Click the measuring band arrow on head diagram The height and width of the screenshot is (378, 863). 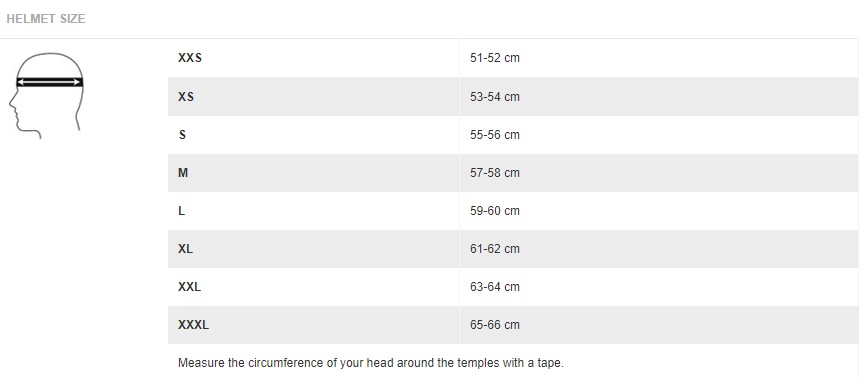(49, 82)
